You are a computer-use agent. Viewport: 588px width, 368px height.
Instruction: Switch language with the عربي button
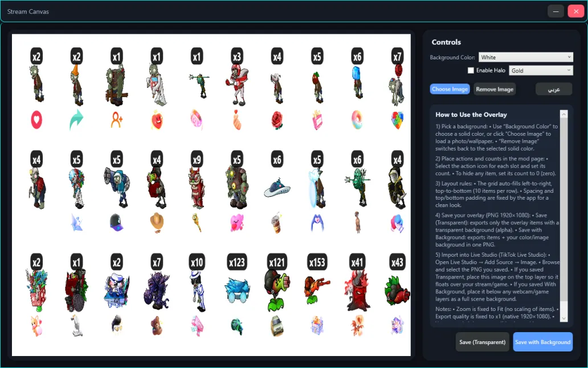pos(554,89)
